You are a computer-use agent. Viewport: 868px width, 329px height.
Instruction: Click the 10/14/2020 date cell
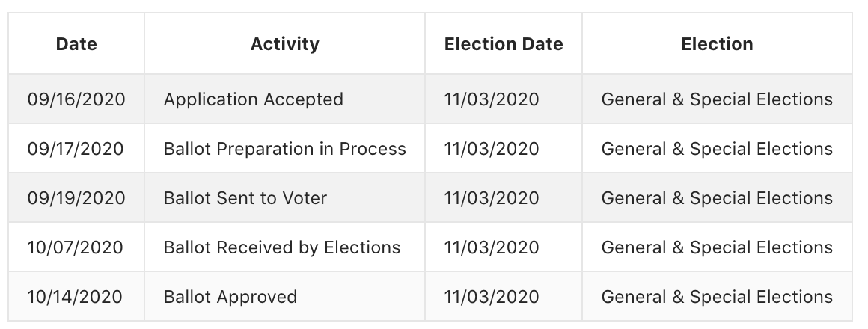click(76, 296)
